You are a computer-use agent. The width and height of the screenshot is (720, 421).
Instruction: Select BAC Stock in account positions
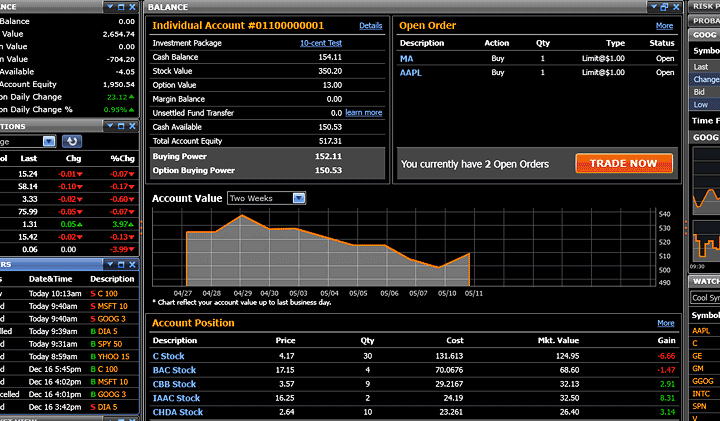[174, 370]
